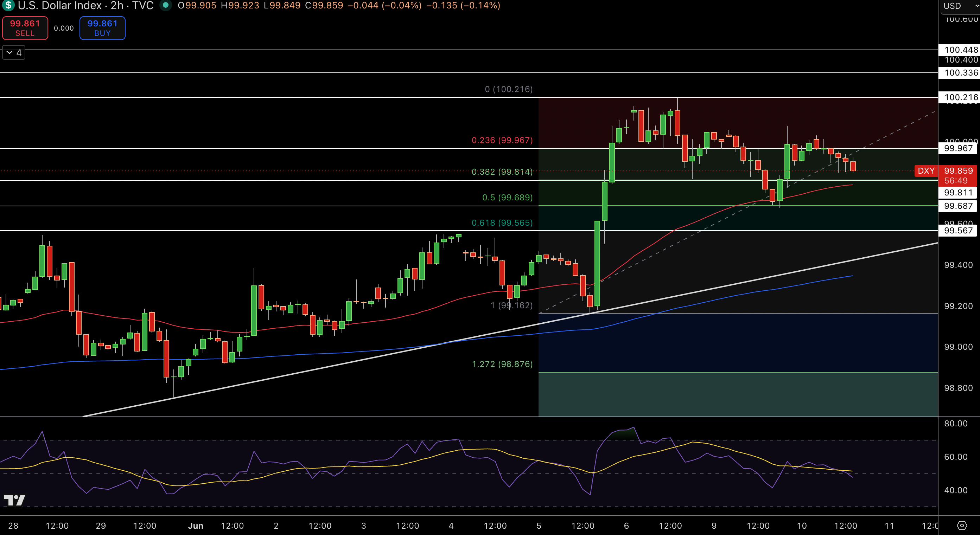
Task: Click the 99.567 price axis label
Action: tap(958, 231)
